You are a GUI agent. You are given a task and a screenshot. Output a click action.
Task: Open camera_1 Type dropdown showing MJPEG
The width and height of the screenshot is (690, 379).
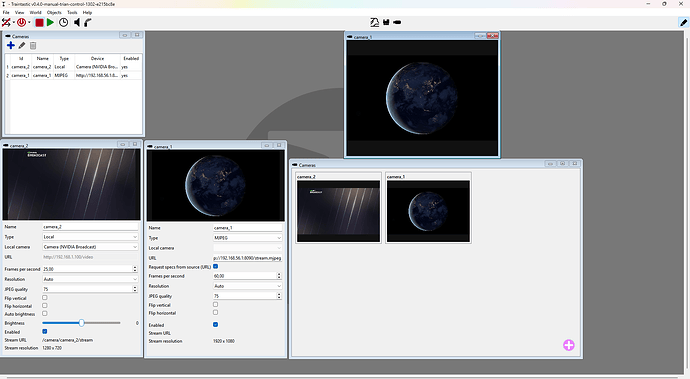coord(247,238)
